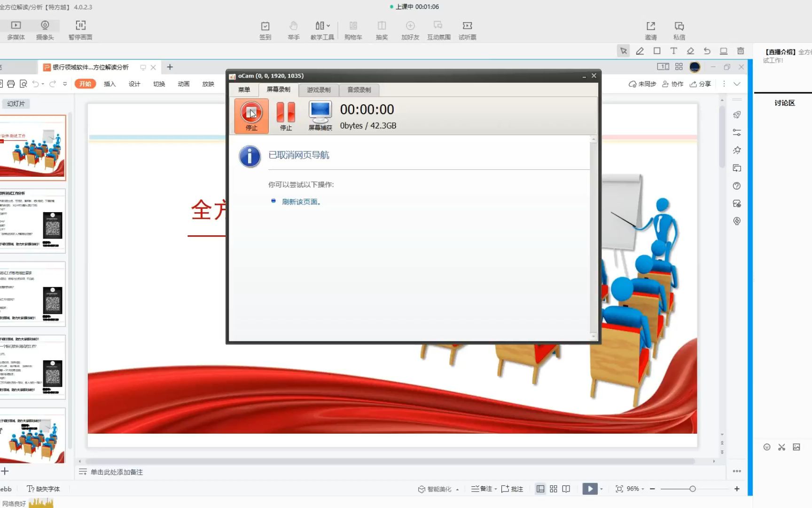The width and height of the screenshot is (812, 508).
Task: Click the 暂停画面 pause screen icon
Action: point(80,30)
